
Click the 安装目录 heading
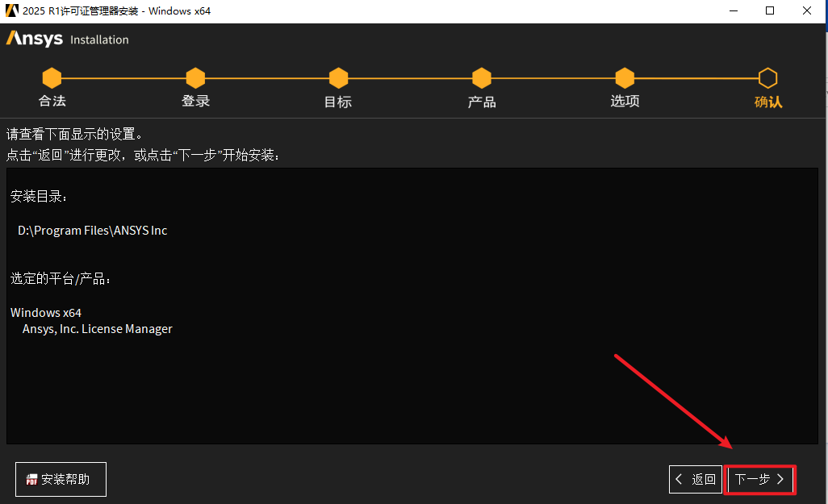tap(39, 196)
